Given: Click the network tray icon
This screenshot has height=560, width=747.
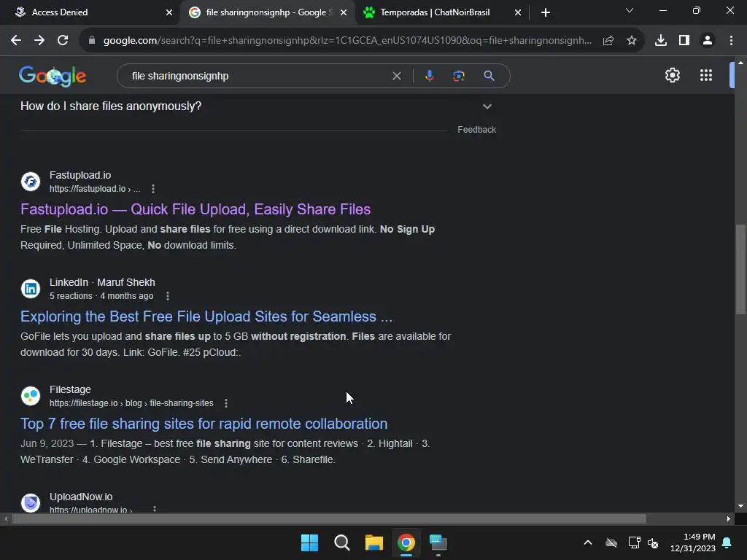Looking at the screenshot, I should [x=634, y=542].
